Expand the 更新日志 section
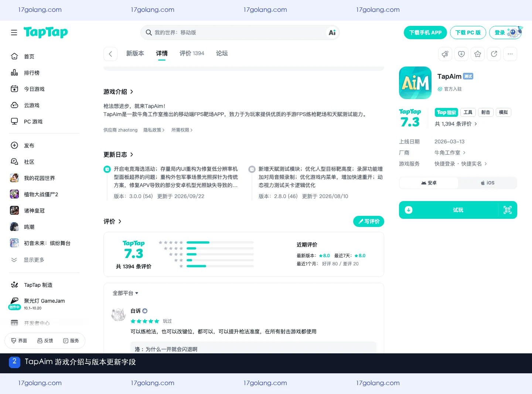532x394 pixels. tap(118, 154)
